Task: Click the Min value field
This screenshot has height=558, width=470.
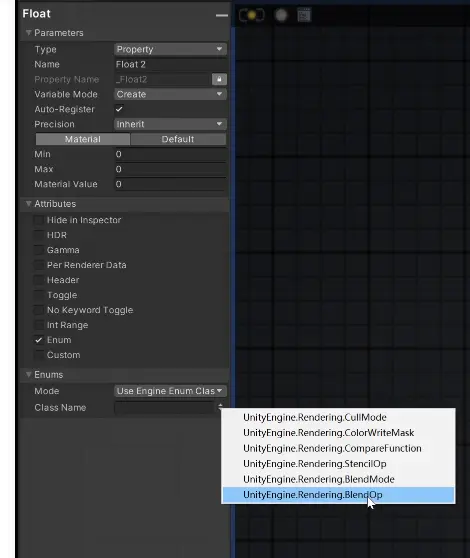Action: 170,154
